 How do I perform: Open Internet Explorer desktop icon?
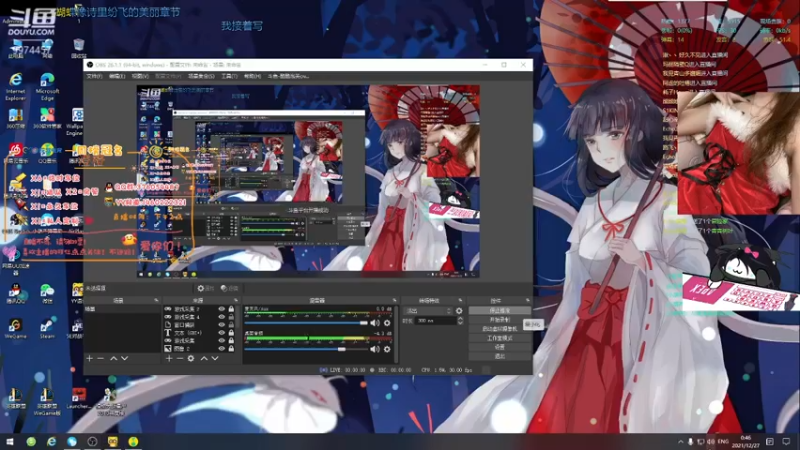(16, 86)
